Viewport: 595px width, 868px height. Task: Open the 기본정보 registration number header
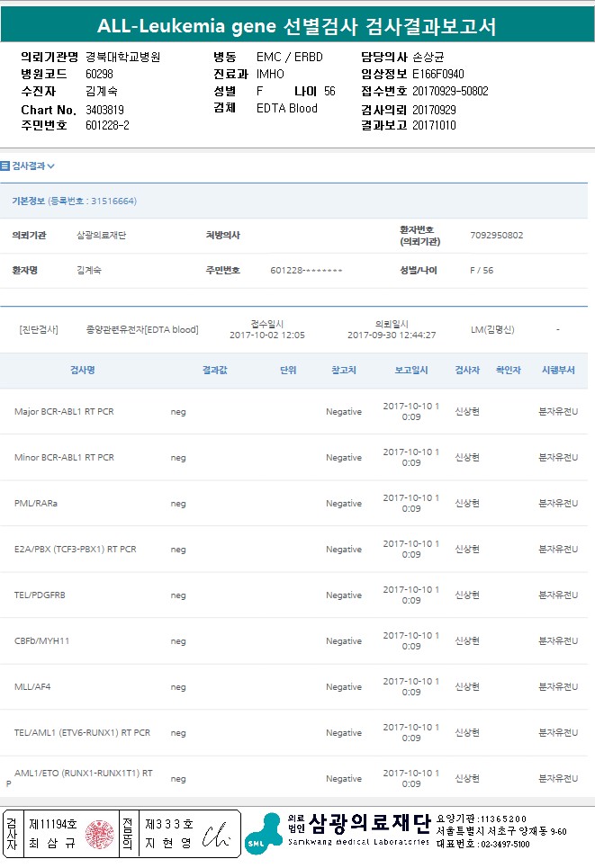(74, 201)
